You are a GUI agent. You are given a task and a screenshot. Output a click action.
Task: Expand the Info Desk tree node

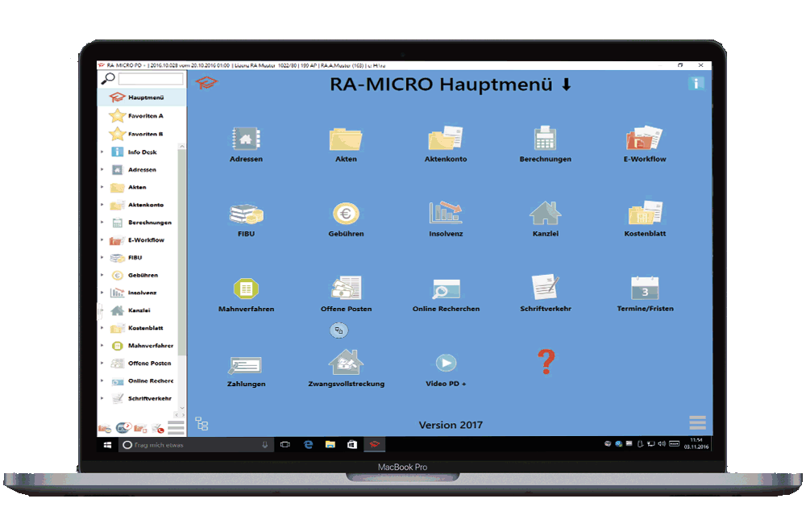102,152
